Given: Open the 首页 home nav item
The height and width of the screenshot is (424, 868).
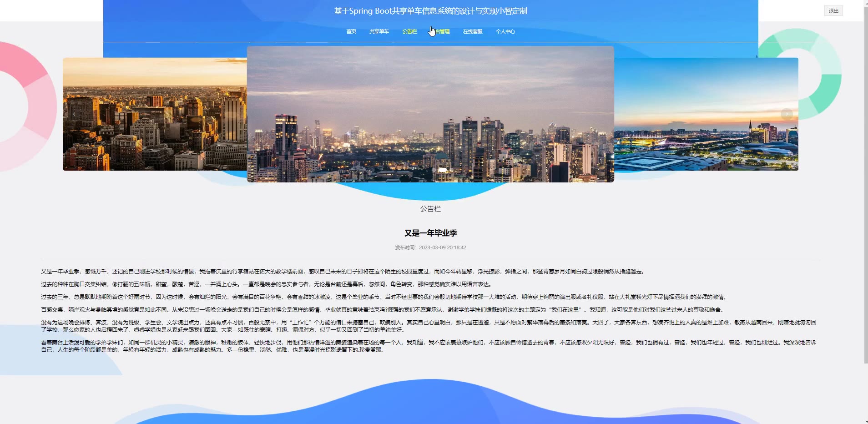Looking at the screenshot, I should click(x=351, y=31).
